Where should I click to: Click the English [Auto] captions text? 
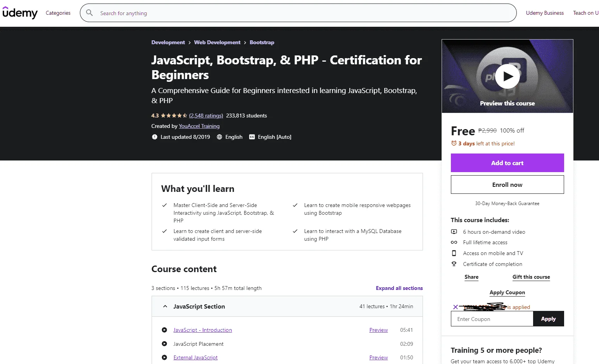coord(274,137)
